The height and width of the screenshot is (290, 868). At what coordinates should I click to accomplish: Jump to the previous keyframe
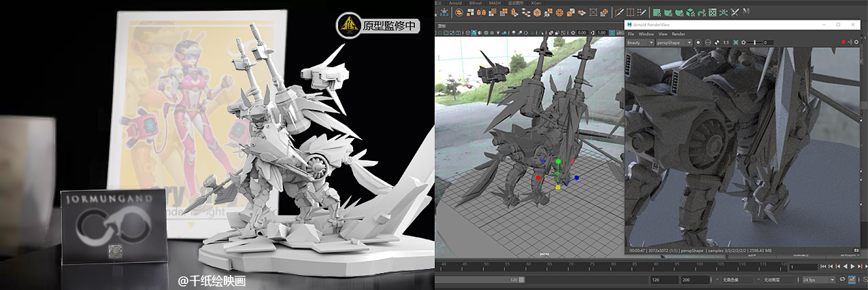838,266
